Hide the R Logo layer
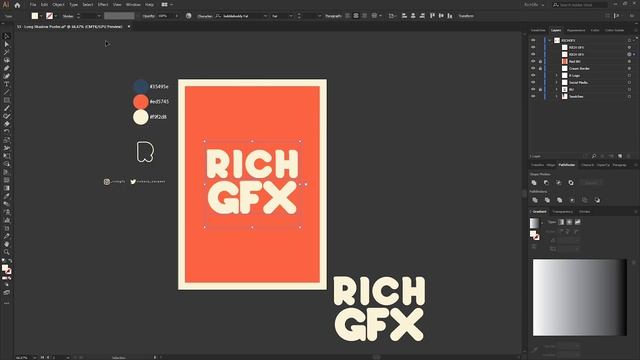640x360 pixels. (x=533, y=75)
